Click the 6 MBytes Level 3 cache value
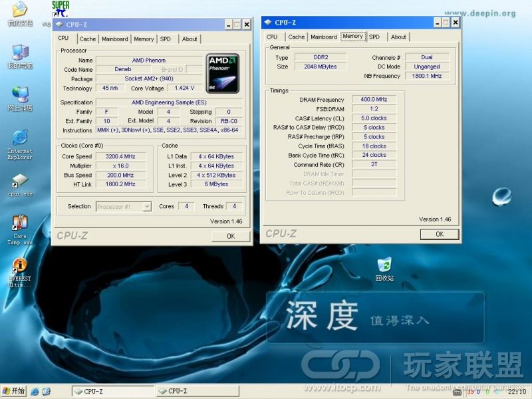The height and width of the screenshot is (399, 532). (217, 184)
